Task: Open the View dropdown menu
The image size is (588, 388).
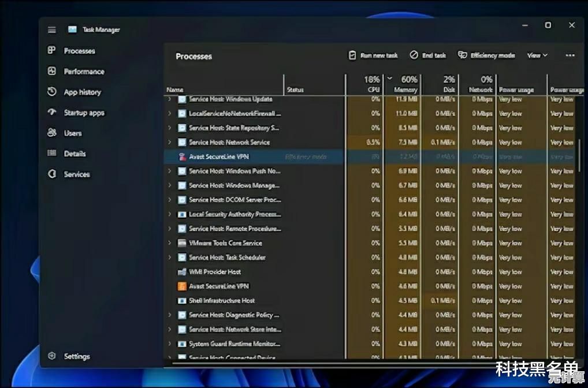Action: coord(537,55)
